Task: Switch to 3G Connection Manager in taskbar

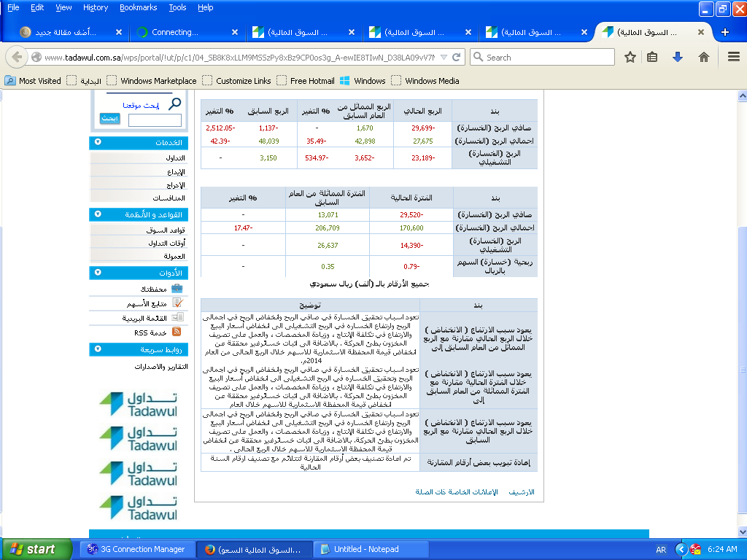Action: click(x=136, y=549)
